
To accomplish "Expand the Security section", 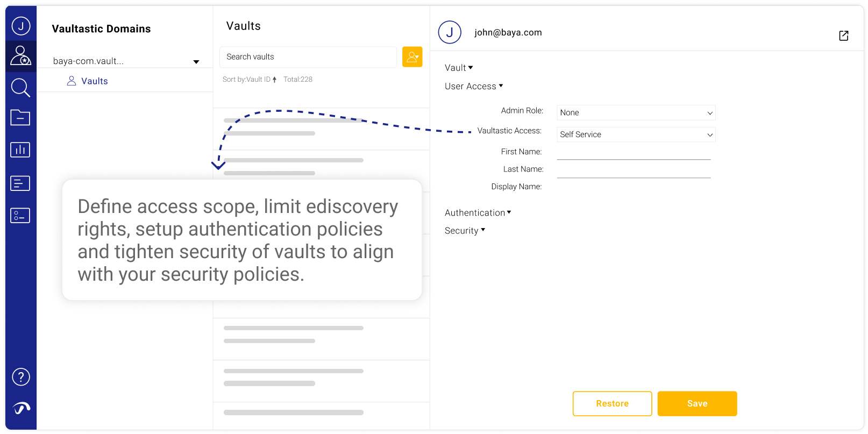I will click(465, 230).
